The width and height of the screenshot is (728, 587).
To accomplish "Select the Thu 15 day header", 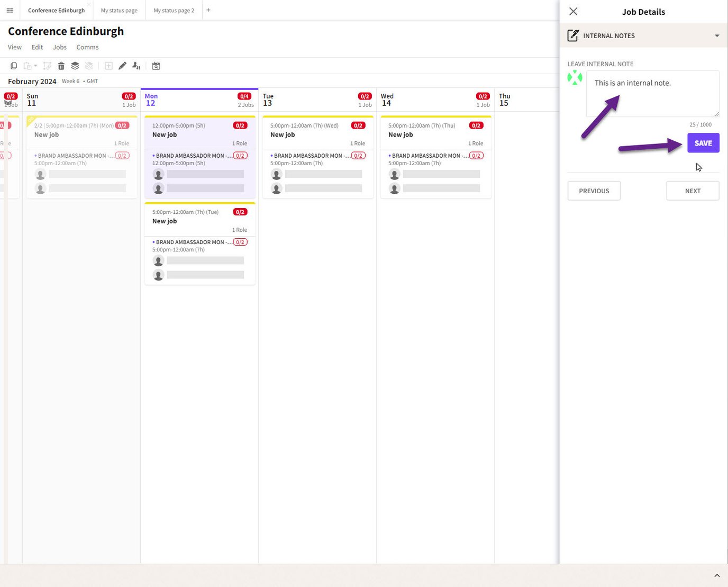I will [527, 100].
